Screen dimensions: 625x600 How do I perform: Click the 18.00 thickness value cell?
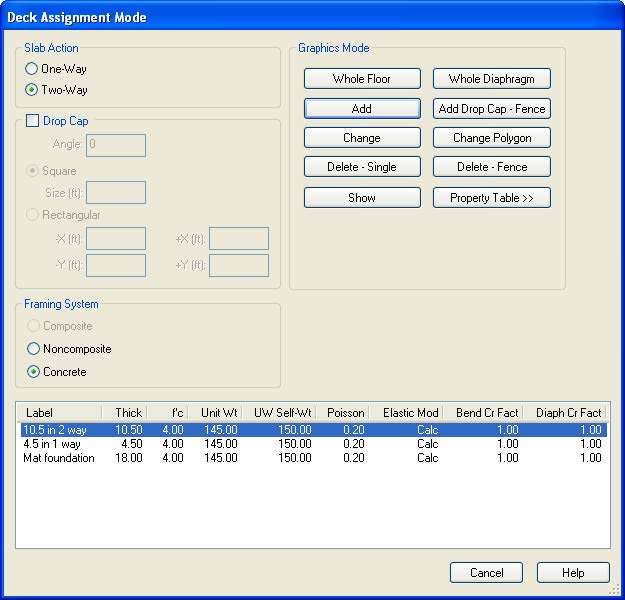129,458
